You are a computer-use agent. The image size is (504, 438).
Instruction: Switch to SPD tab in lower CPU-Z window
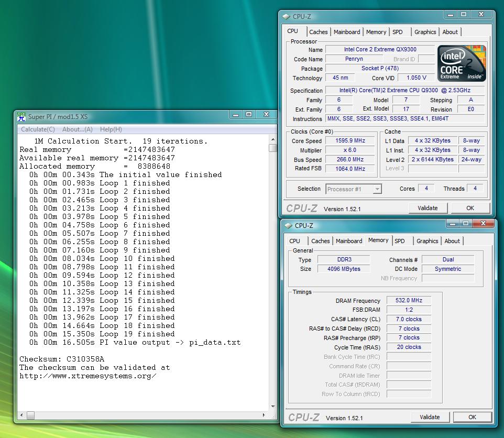click(x=400, y=241)
